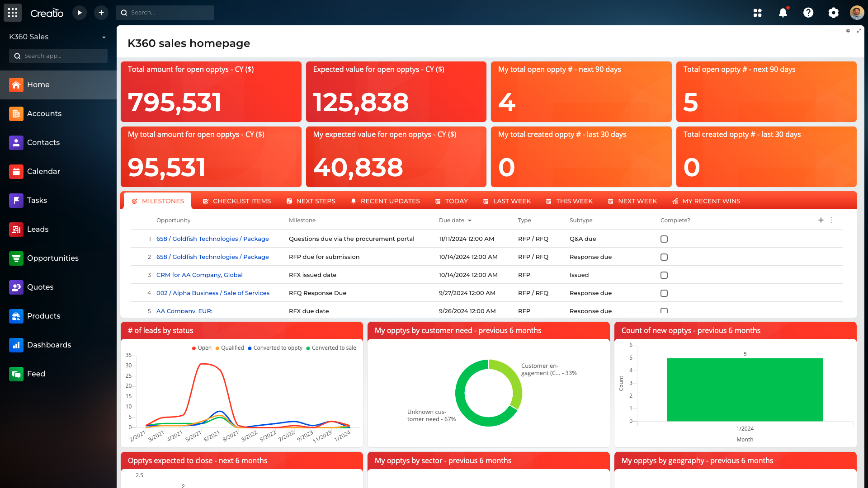
Task: Open the Leads section icon
Action: coord(16,230)
